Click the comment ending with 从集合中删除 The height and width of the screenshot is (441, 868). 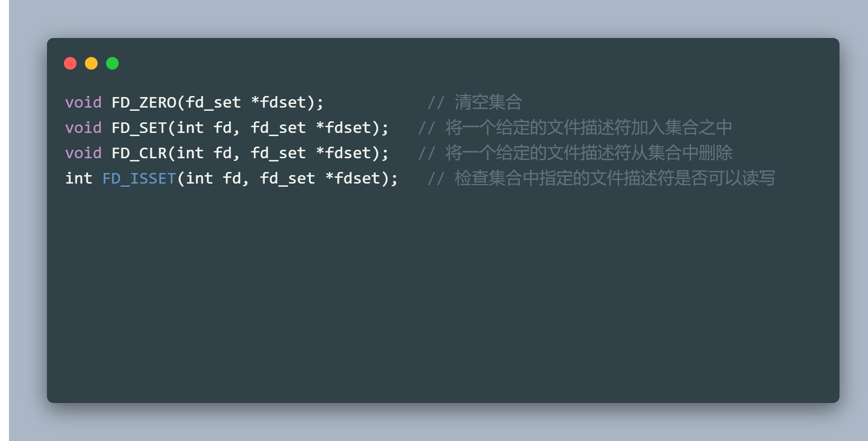point(588,153)
